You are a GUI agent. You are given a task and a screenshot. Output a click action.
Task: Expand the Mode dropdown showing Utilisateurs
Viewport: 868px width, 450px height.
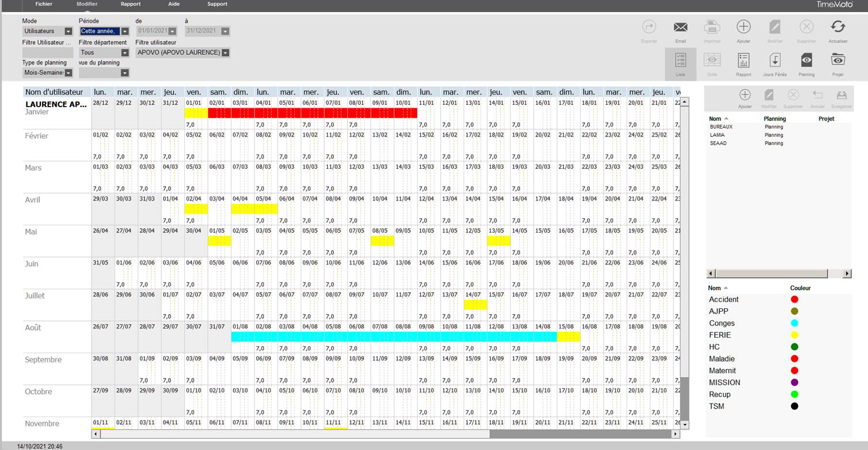[68, 32]
